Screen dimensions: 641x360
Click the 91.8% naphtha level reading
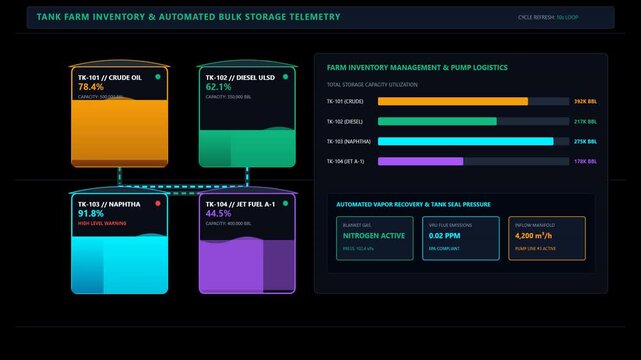tap(91, 214)
